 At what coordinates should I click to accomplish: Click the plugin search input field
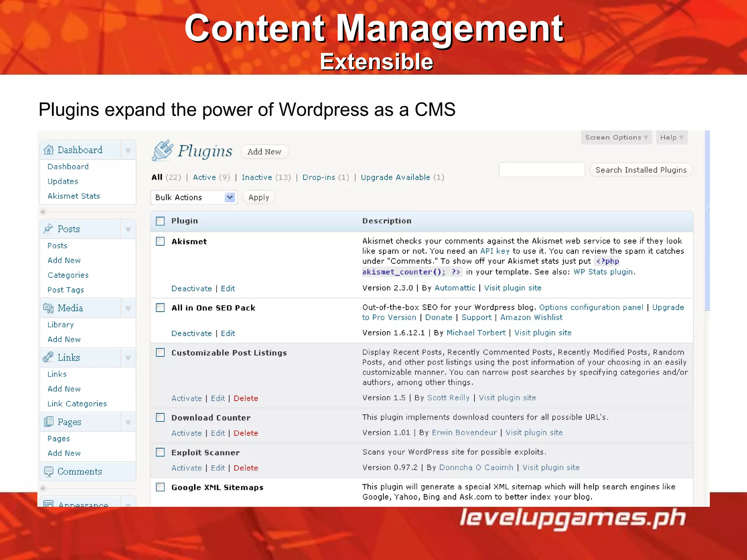tap(542, 170)
